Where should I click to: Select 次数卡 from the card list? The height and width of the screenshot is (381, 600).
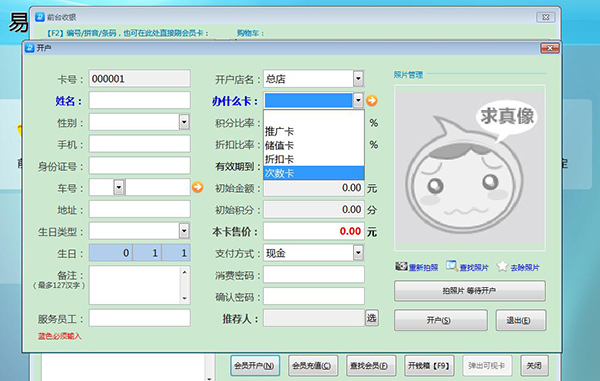click(x=314, y=173)
